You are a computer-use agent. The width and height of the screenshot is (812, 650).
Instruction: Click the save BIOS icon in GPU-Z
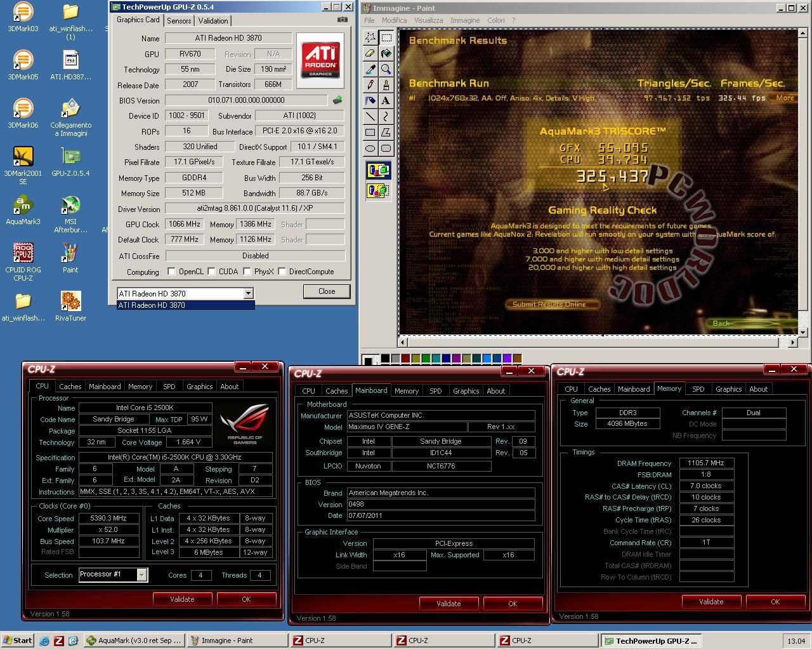tap(337, 100)
